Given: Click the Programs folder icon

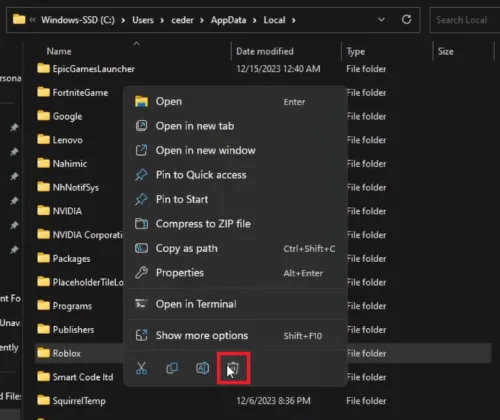Looking at the screenshot, I should point(43,305).
